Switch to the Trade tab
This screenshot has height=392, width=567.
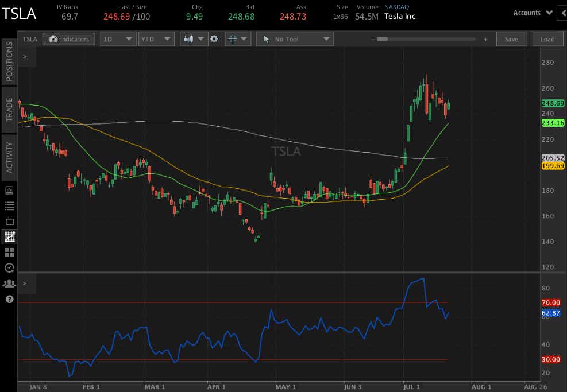(9, 110)
